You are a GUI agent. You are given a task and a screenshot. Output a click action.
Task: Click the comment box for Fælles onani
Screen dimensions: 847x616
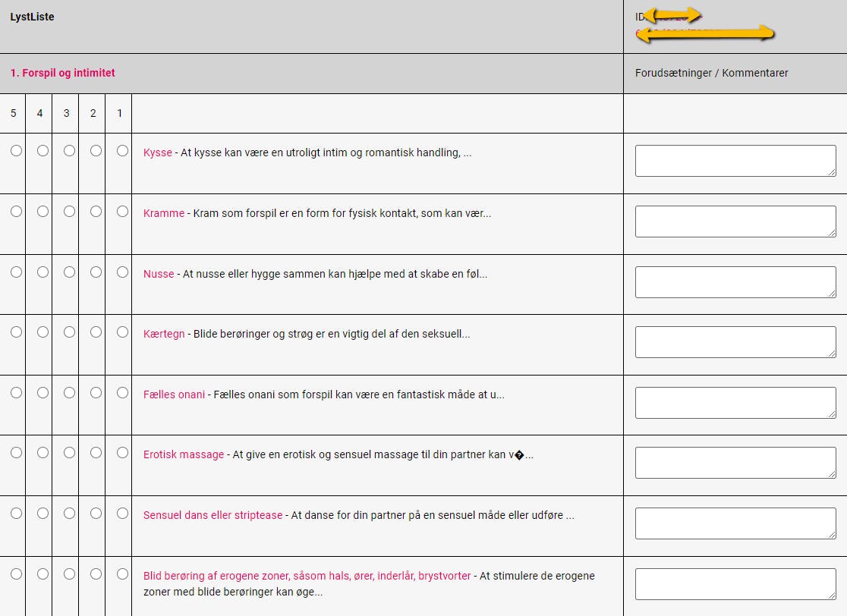pyautogui.click(x=735, y=403)
